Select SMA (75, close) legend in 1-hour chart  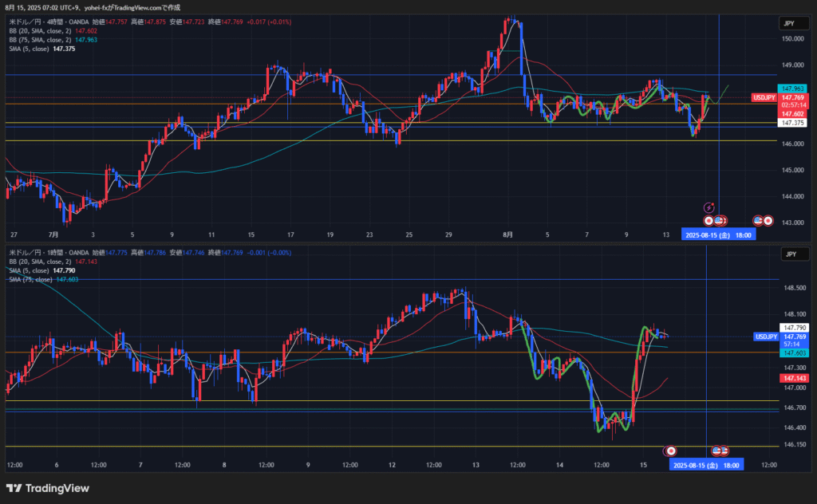(x=30, y=279)
